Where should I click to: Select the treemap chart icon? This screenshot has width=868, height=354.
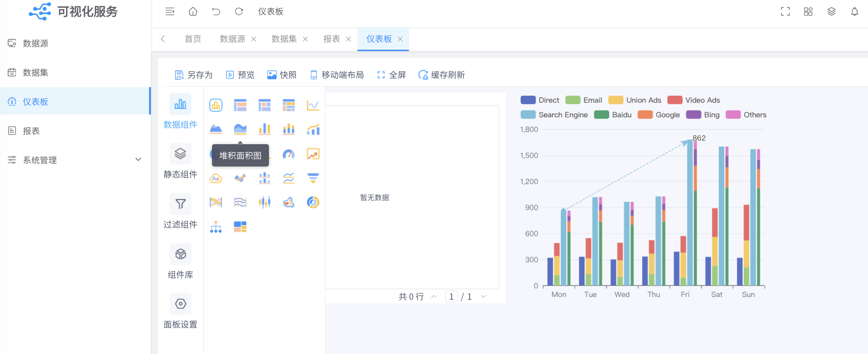point(240,227)
